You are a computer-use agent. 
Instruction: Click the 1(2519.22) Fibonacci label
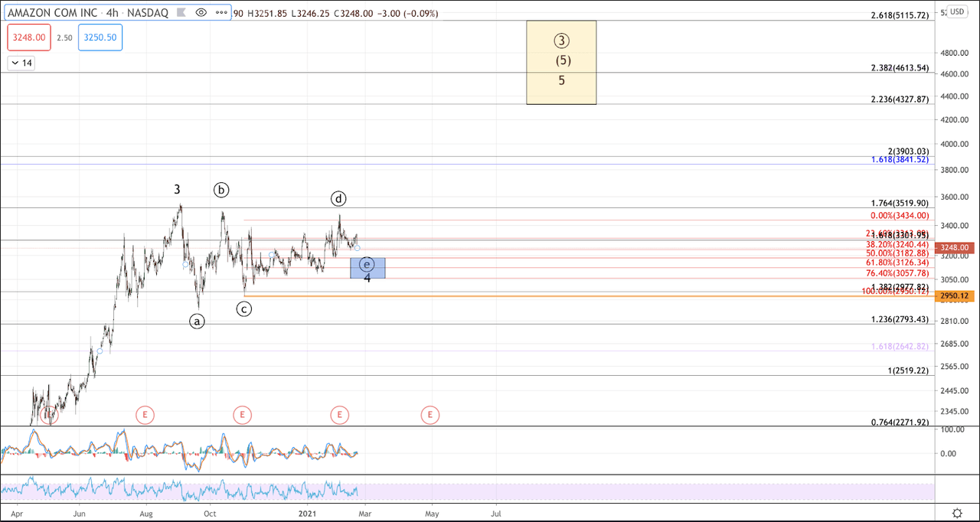click(906, 370)
